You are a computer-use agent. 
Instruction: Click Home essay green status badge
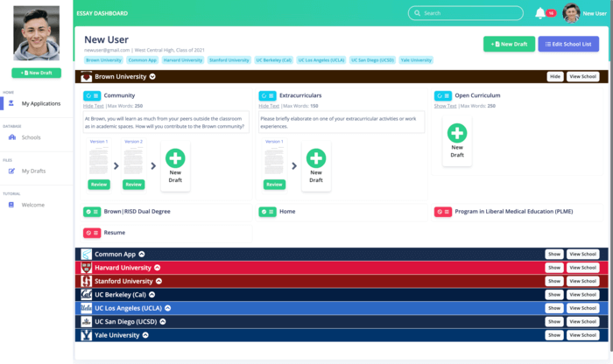click(x=267, y=212)
